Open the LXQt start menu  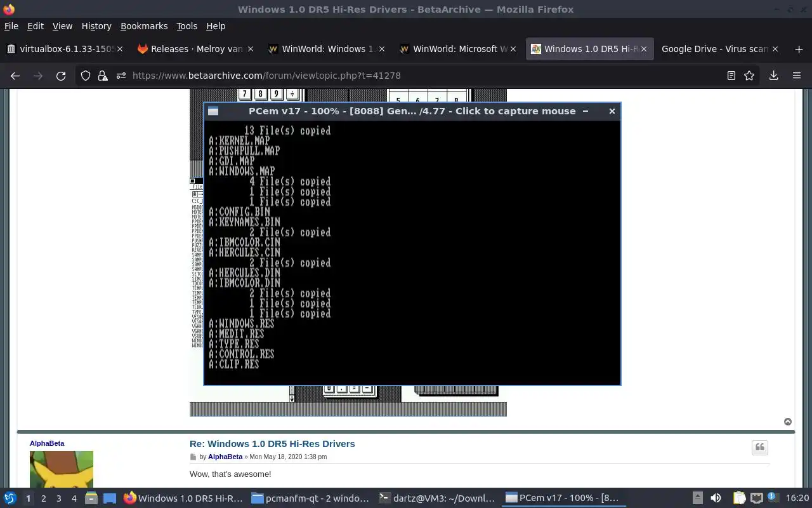coord(10,498)
